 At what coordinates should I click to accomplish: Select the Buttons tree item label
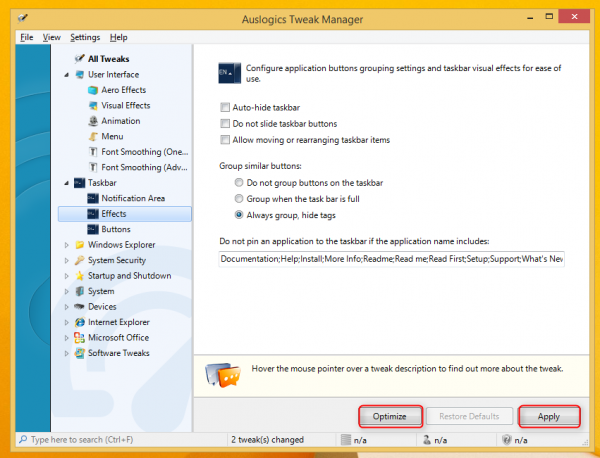click(116, 229)
